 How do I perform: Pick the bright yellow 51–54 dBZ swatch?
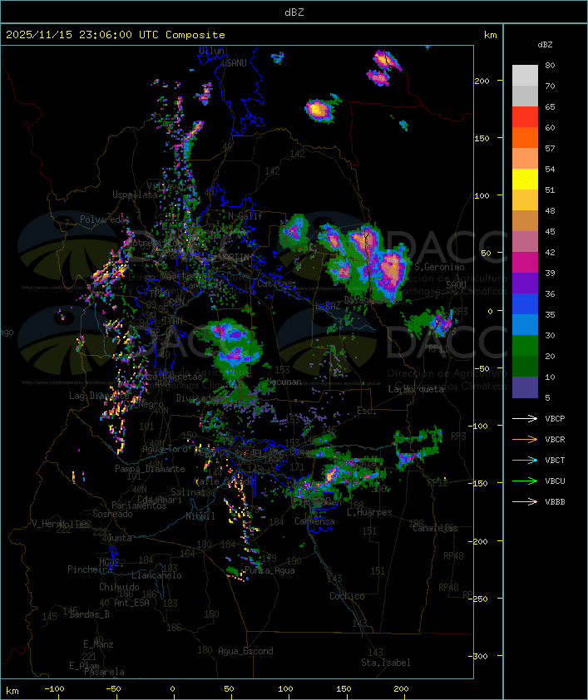525,180
